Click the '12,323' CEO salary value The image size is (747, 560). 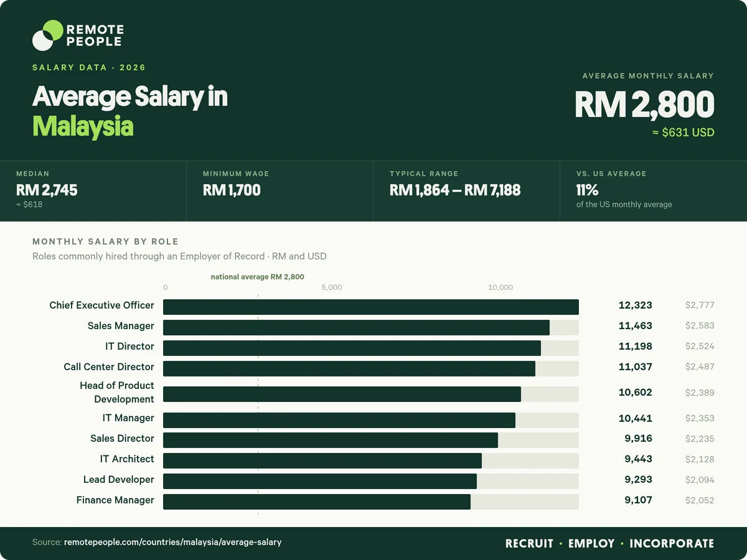pos(636,306)
